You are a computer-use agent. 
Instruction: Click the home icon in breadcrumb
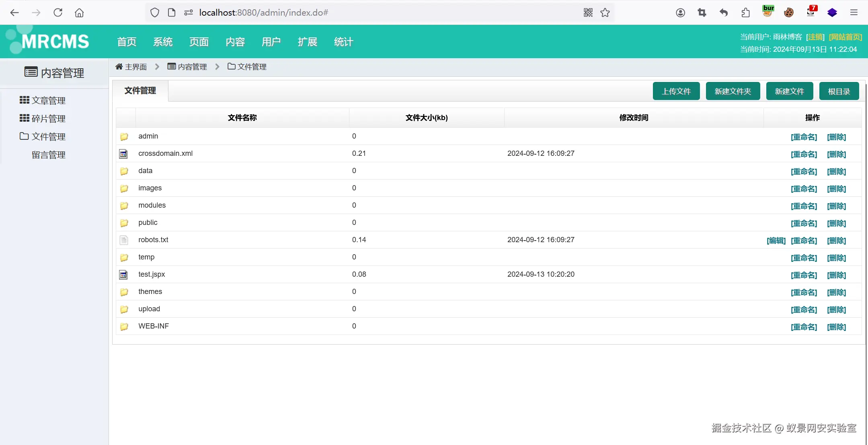coord(119,67)
